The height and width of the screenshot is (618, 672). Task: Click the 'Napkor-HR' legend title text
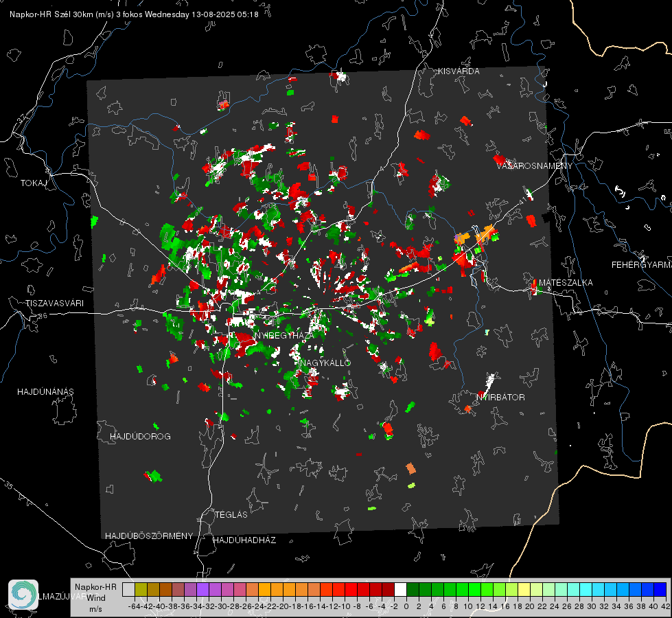click(95, 587)
